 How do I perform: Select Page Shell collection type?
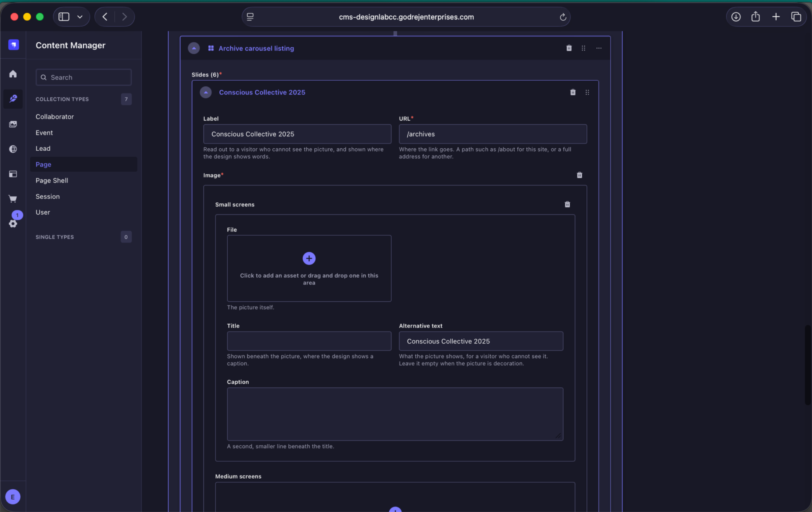[x=52, y=180]
